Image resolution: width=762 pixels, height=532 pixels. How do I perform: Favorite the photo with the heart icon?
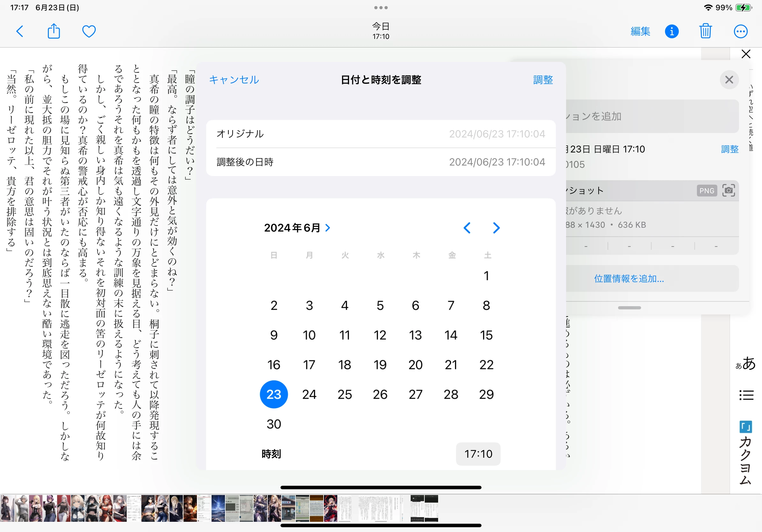(x=89, y=32)
